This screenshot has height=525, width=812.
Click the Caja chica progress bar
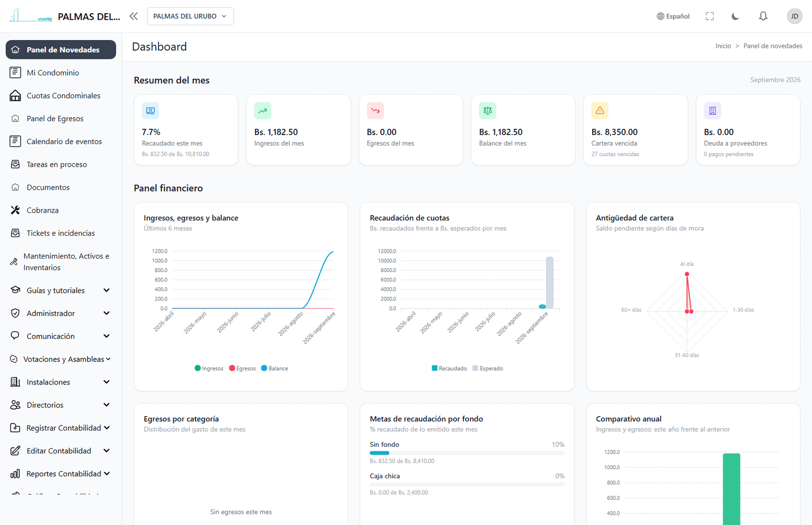[x=467, y=484]
